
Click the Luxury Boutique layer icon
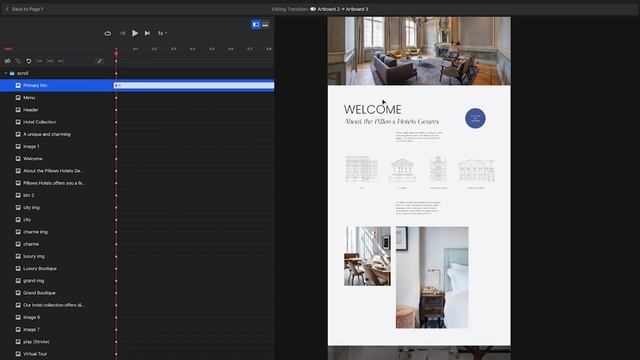(x=18, y=269)
